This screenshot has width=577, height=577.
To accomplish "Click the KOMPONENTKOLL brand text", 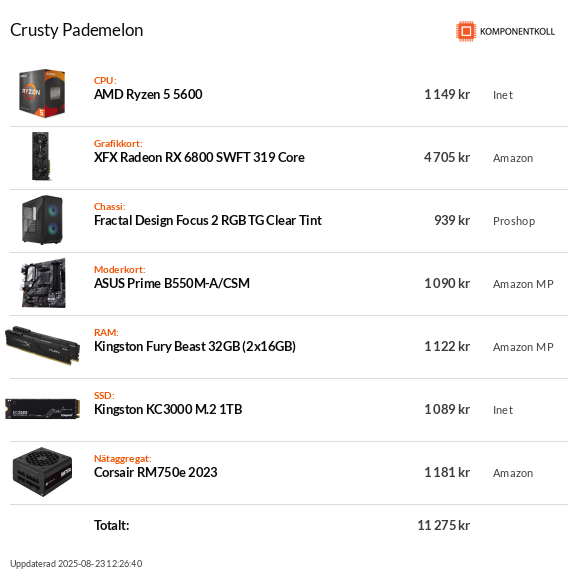I will [517, 32].
